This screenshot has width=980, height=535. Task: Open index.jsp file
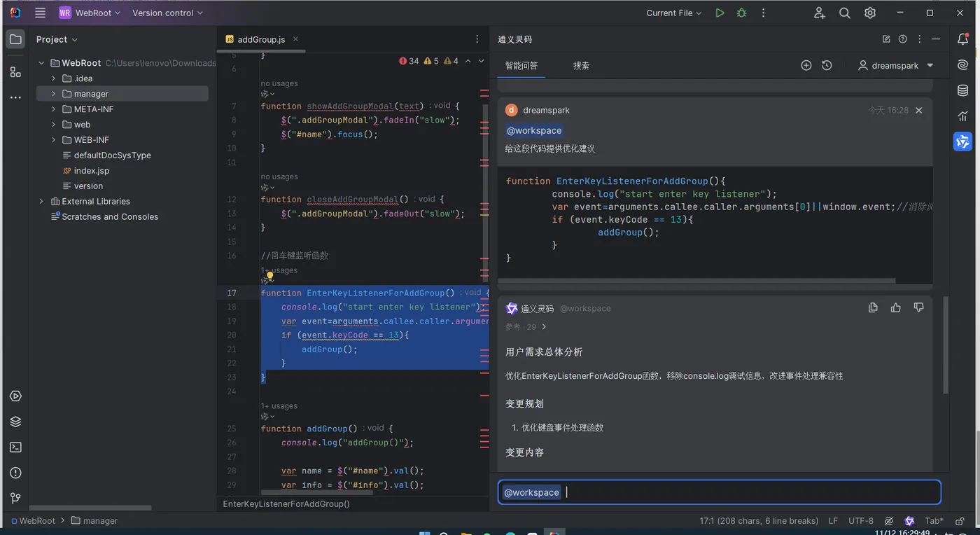tap(91, 171)
